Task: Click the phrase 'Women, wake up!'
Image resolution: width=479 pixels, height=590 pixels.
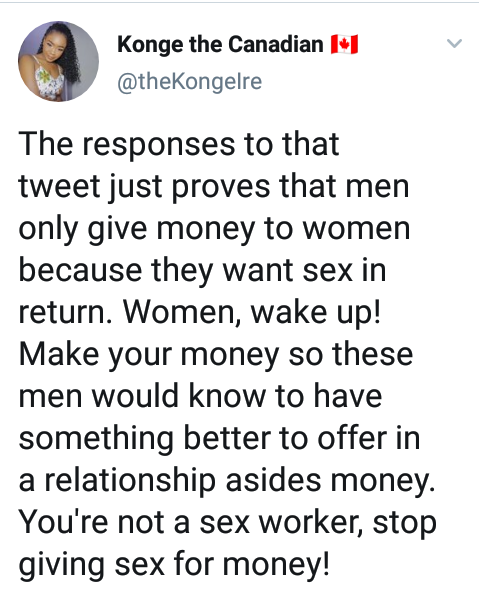Action: [x=252, y=312]
